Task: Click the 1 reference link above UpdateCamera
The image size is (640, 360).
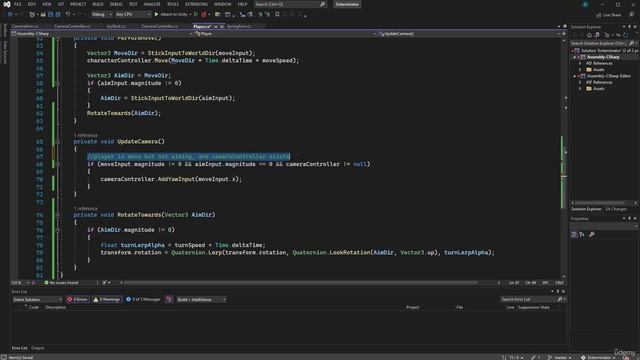Action: [x=86, y=135]
